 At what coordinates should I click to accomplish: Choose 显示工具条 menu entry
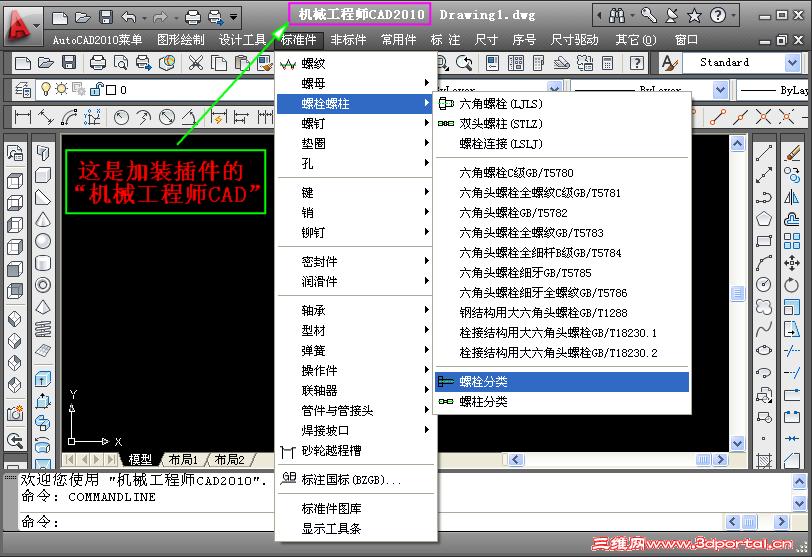[x=355, y=529]
